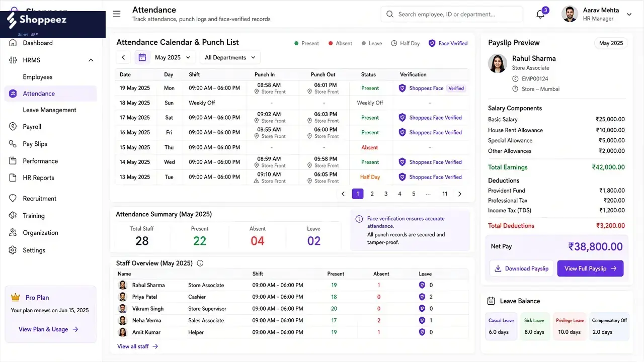The height and width of the screenshot is (362, 644).
Task: Open the May 2025 month dropdown
Action: pyautogui.click(x=173, y=57)
